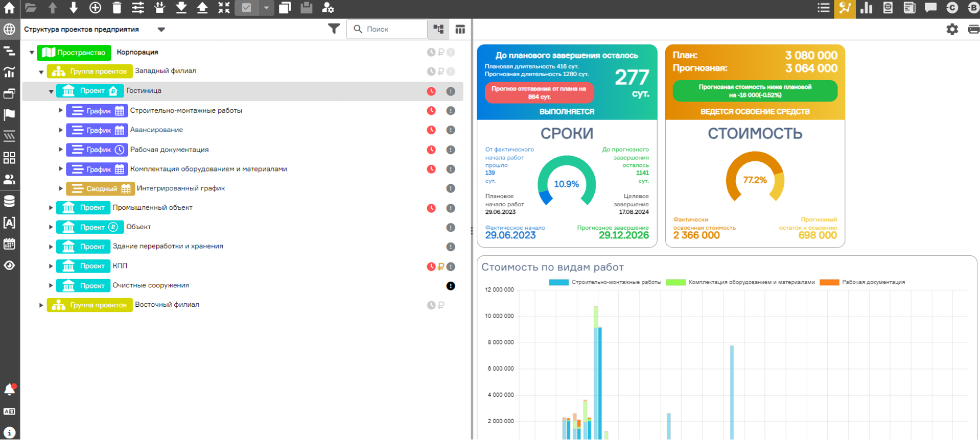Viewport: 980px width, 440px height.
Task: Collapse the Гостиница project node
Action: pos(51,91)
